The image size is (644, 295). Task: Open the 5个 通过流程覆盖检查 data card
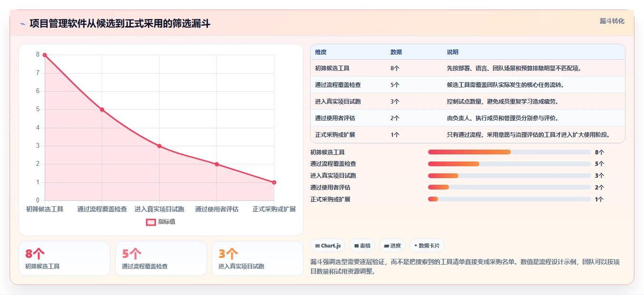(x=161, y=258)
